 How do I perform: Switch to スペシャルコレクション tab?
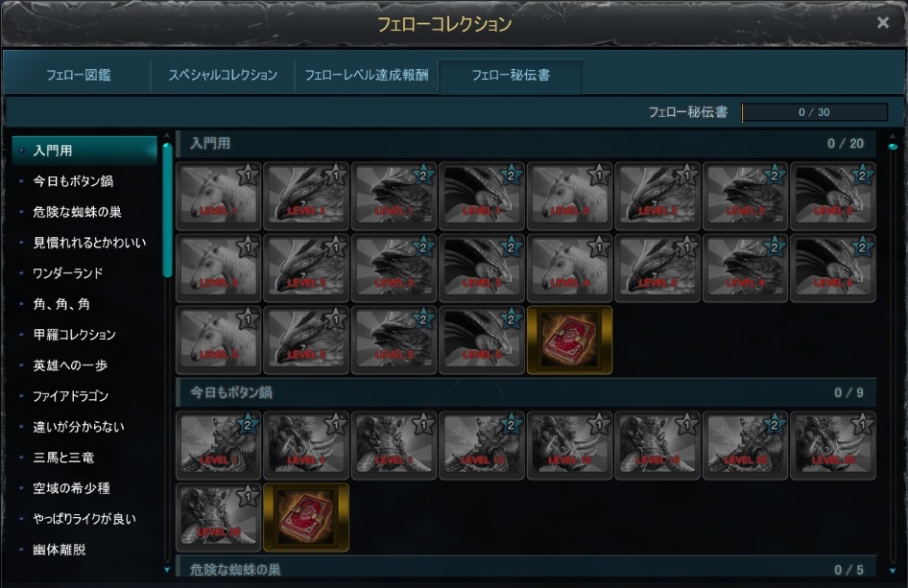pos(223,75)
